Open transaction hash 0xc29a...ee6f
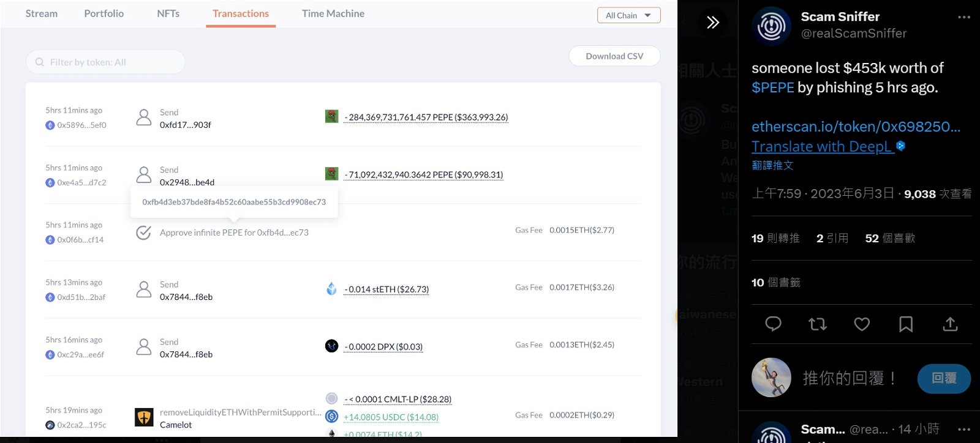 (80, 355)
